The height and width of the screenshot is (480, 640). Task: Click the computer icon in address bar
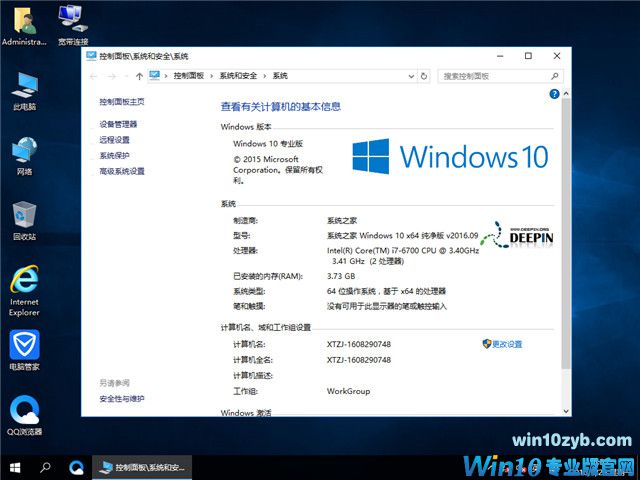(154, 76)
